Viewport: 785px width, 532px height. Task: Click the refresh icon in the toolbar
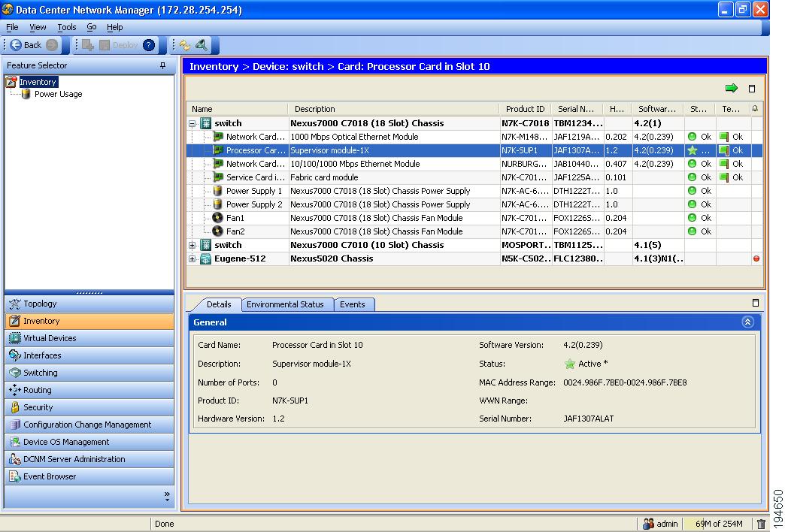186,45
